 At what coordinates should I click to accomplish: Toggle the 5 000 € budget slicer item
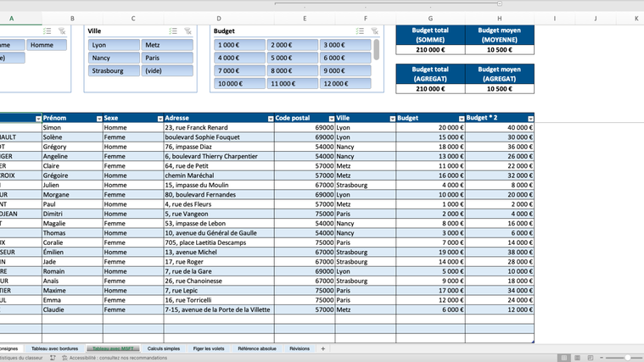tap(292, 58)
